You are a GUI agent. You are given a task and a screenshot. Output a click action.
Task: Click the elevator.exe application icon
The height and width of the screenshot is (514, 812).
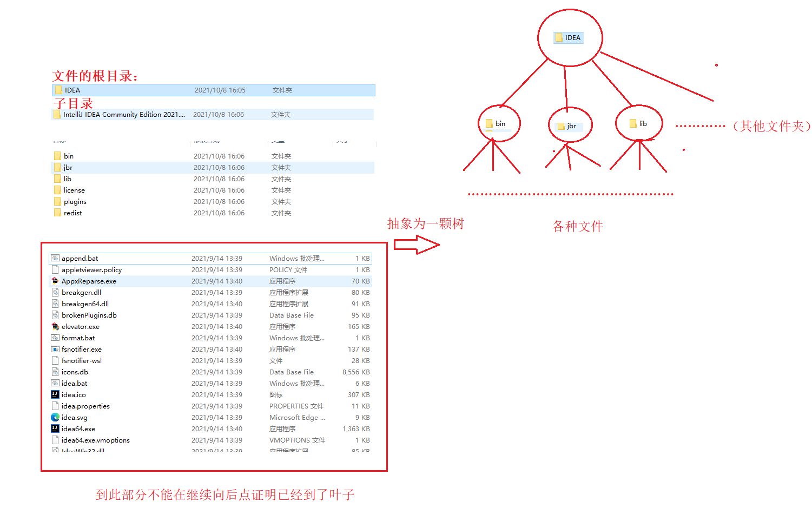pos(55,327)
